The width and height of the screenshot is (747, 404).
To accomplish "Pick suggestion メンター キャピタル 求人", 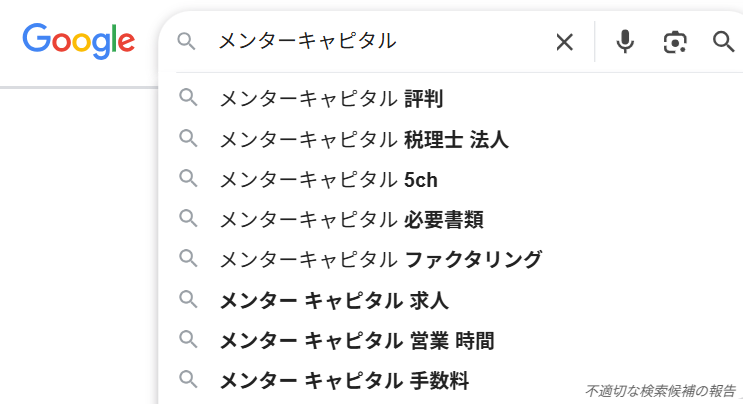I will (334, 300).
